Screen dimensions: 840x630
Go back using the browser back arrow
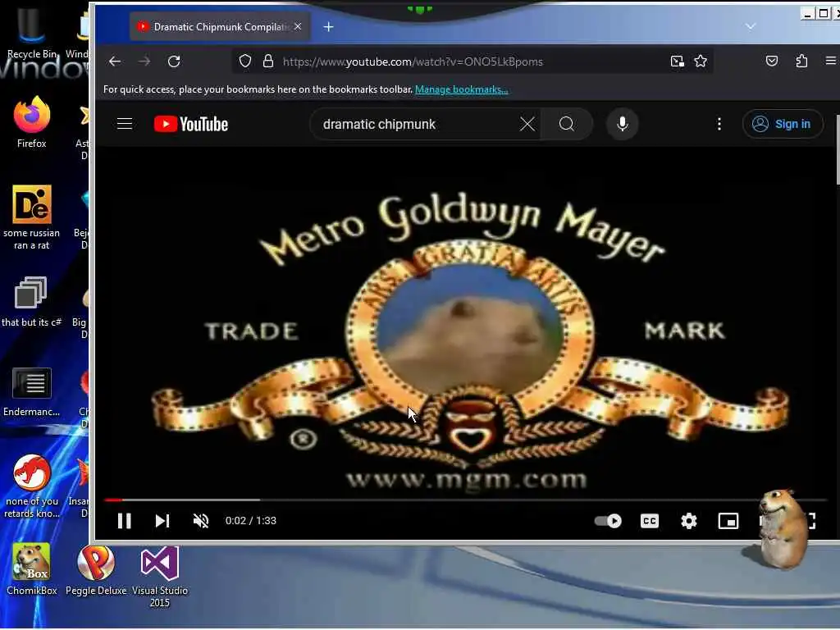(x=115, y=61)
